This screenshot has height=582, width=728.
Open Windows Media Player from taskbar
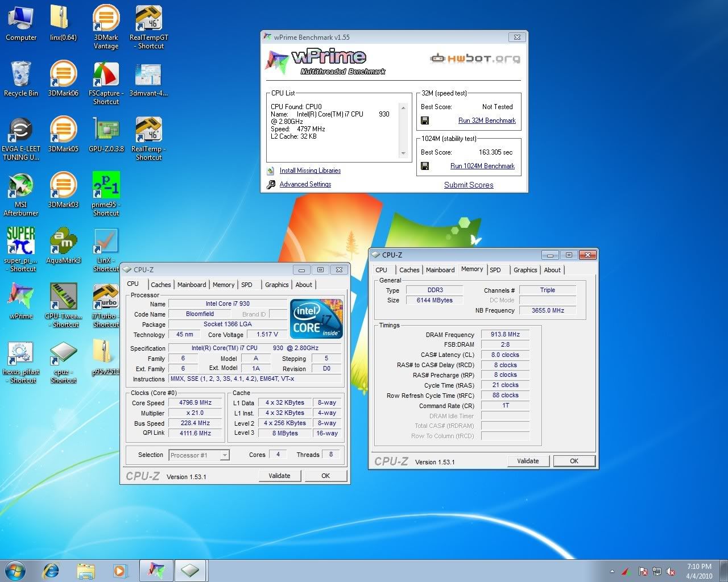click(x=120, y=570)
